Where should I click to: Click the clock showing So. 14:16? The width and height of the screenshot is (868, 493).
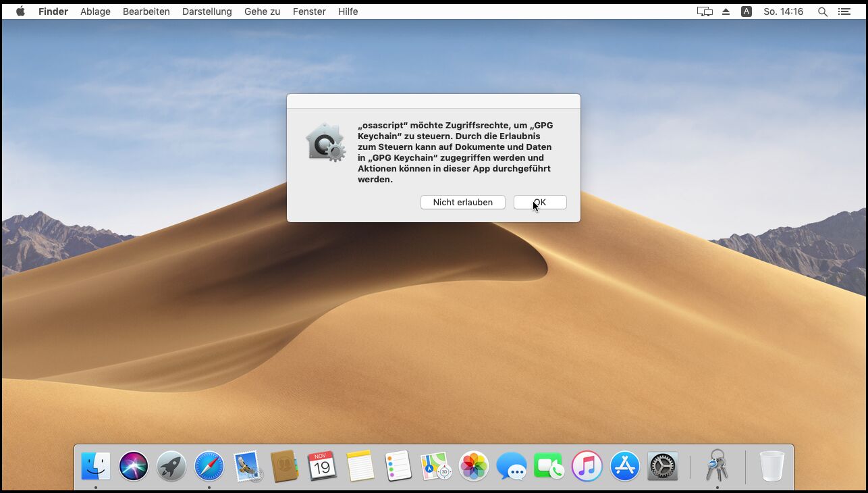(x=783, y=11)
